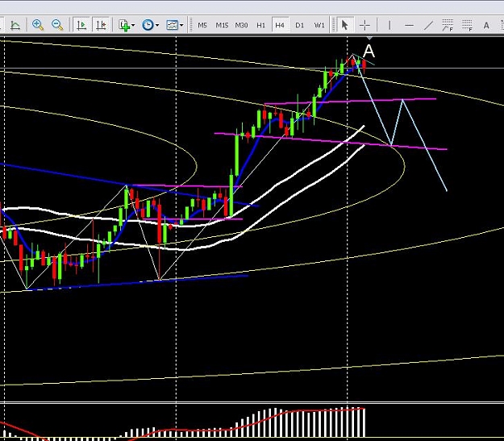Select the text label tool
The image size is (504, 441).
486,25
